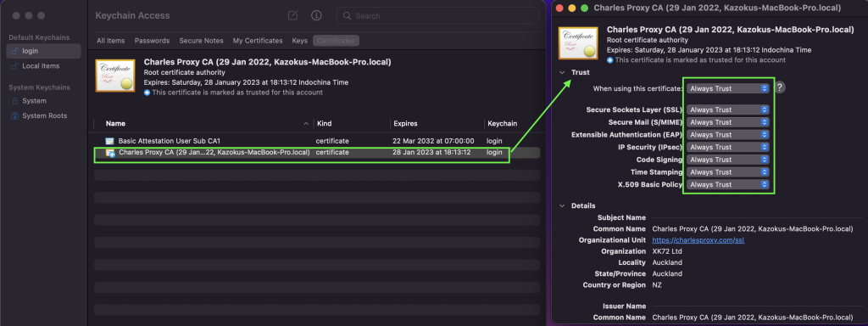This screenshot has height=326, width=868.
Task: Open the System keychain lock icon
Action: tap(15, 101)
